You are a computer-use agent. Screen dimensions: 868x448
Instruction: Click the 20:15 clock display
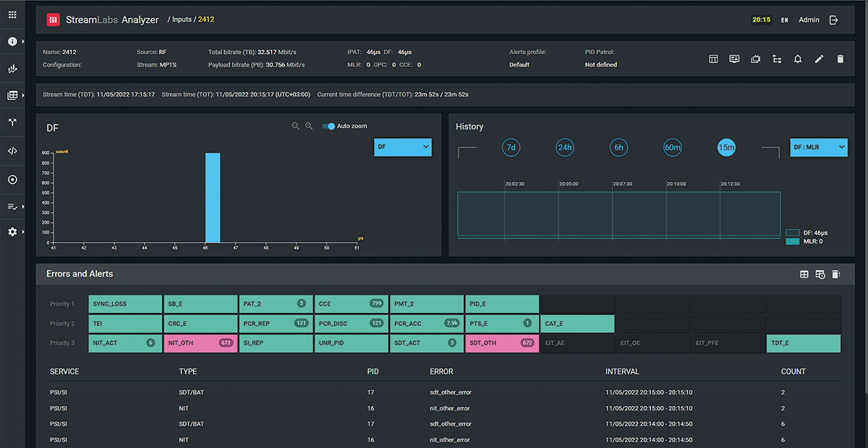coord(761,20)
